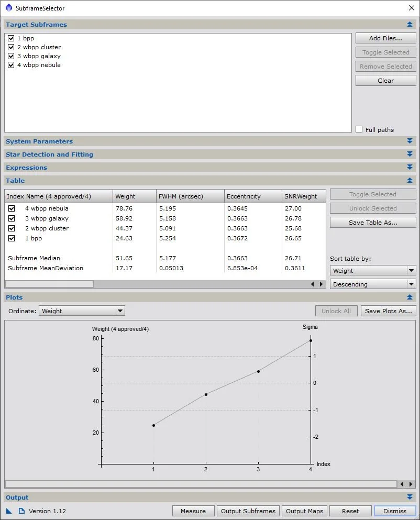Click the Eccentricity column header
Screen dimensions: 420x520
click(253, 196)
